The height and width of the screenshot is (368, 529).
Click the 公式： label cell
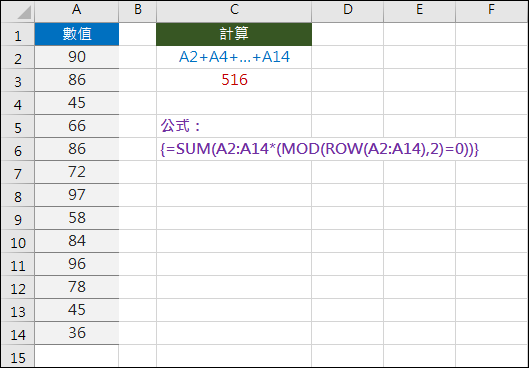pos(234,126)
